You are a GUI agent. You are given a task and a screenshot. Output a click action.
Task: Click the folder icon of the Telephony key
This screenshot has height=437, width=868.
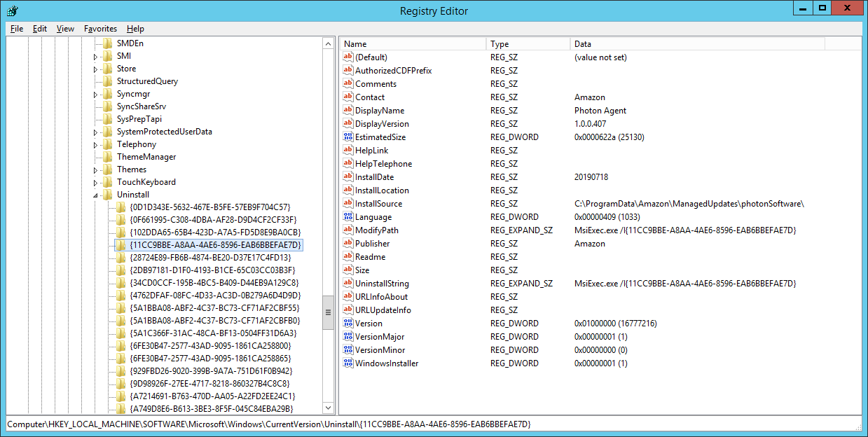(x=107, y=144)
